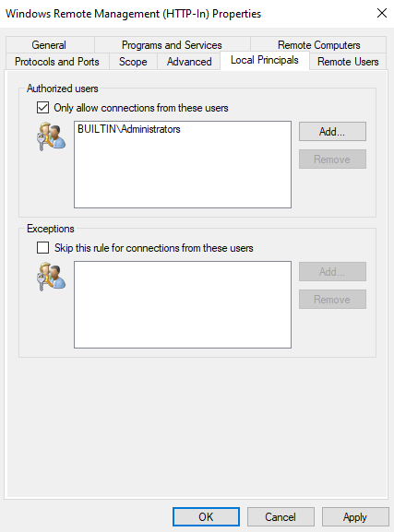Screen dimensions: 394x532
Task: Click Add in Authorized users section
Action: 332,131
